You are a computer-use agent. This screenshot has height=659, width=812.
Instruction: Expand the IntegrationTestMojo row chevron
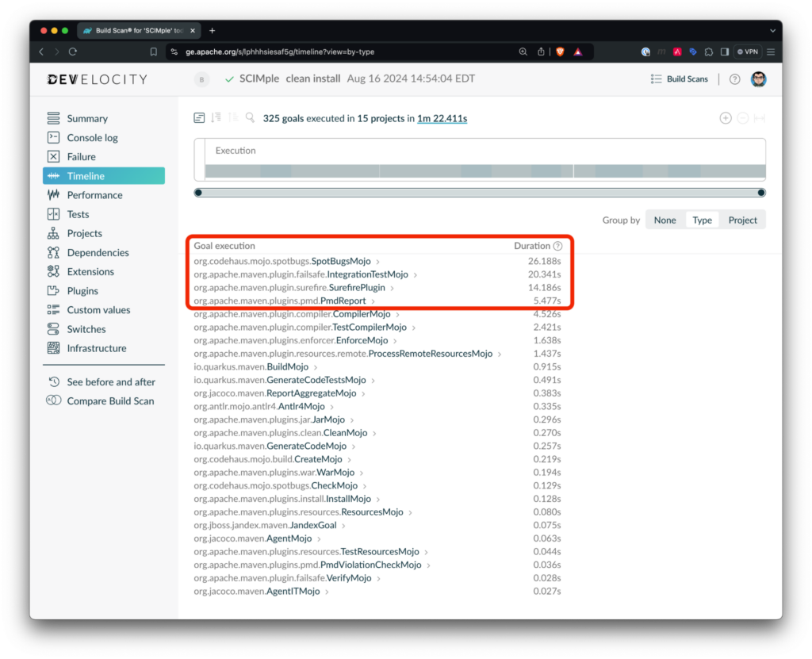coord(416,274)
